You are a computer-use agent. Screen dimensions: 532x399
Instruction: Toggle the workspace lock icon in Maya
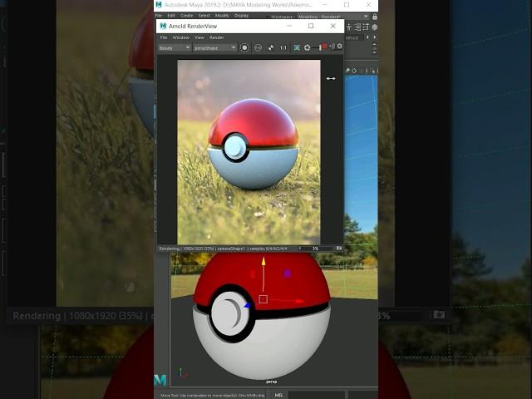375,17
